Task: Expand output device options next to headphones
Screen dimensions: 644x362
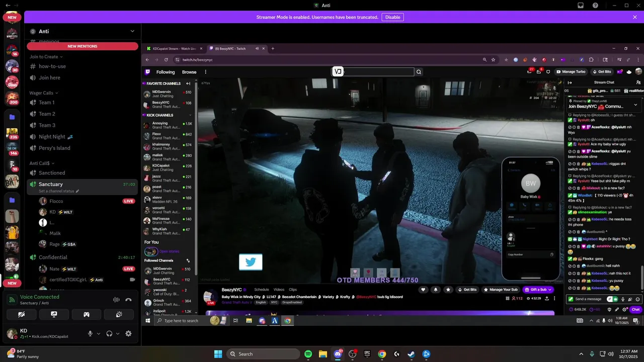Action: pyautogui.click(x=118, y=334)
